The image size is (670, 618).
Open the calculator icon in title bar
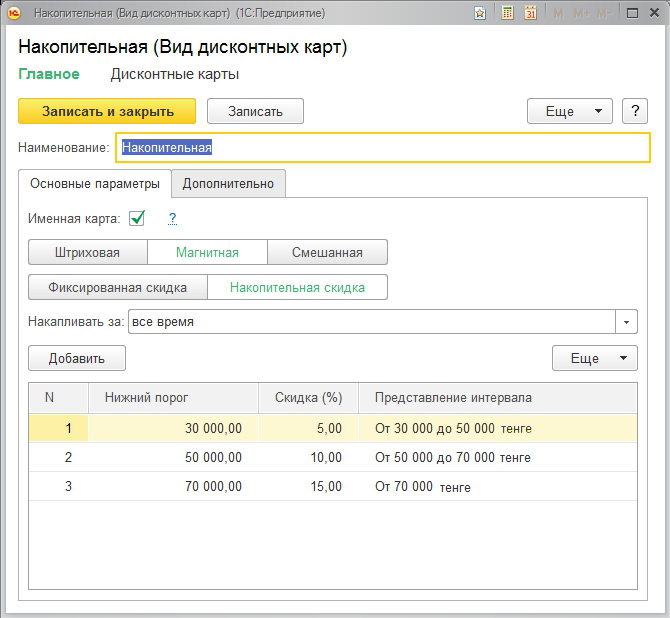point(507,13)
